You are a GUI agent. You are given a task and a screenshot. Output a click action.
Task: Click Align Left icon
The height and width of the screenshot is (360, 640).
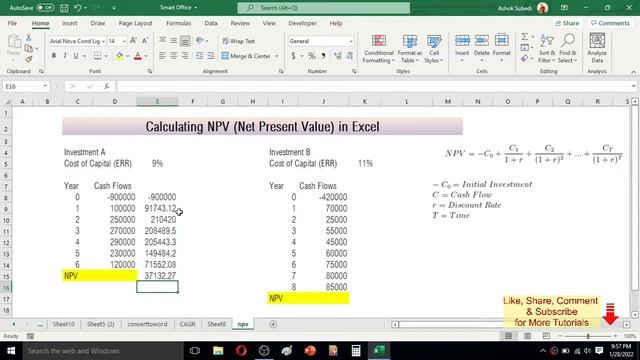(x=162, y=56)
